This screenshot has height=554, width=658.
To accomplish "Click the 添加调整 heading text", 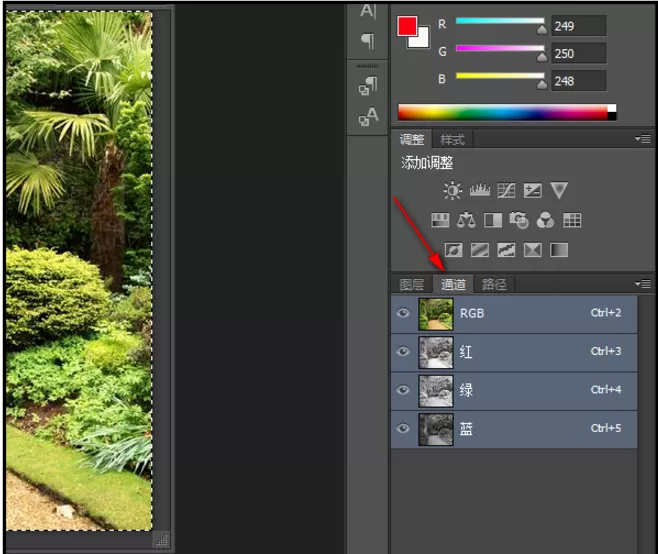I will click(427, 163).
